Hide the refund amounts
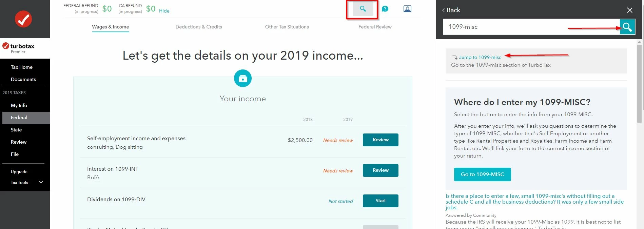This screenshot has height=229, width=644. click(x=164, y=11)
